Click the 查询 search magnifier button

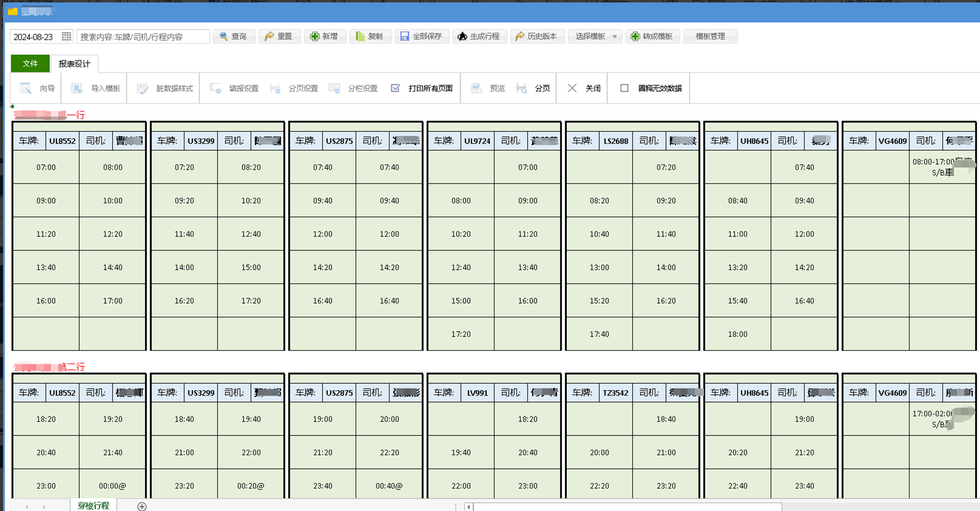tap(234, 37)
